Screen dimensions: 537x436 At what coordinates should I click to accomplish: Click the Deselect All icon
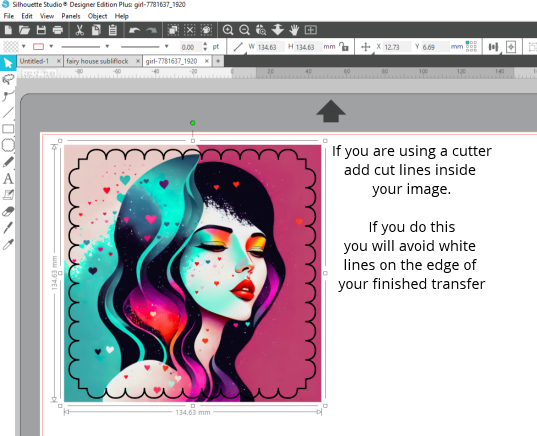point(189,30)
